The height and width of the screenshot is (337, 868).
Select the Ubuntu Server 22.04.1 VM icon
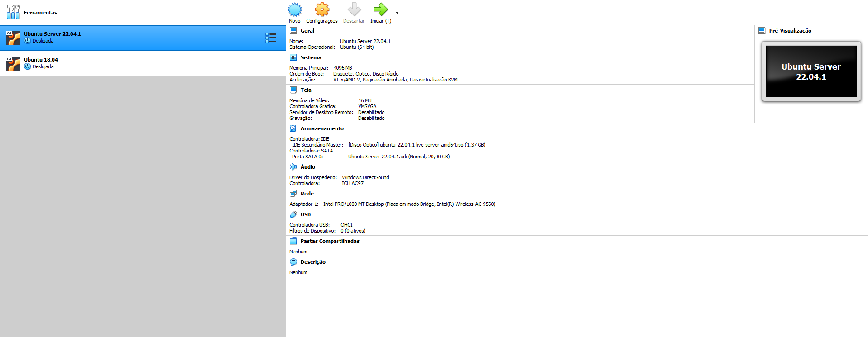(13, 38)
